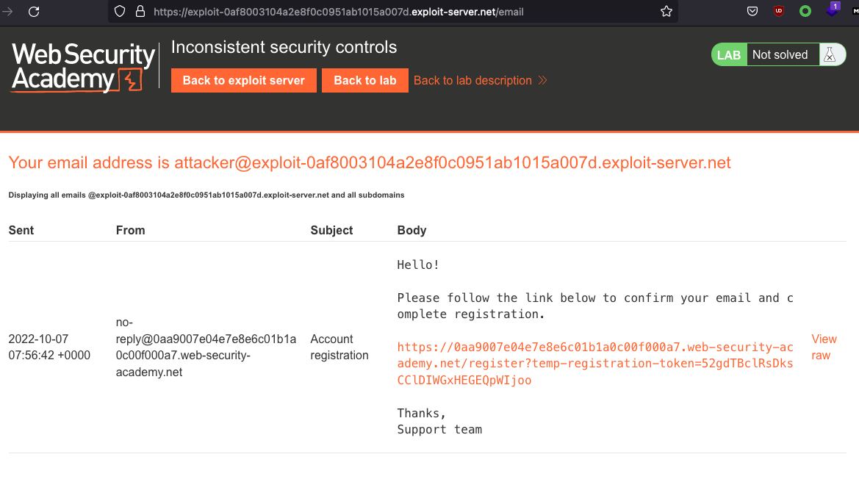Open the tracking protection shield icon
Viewport: 859px width, 504px height.
pos(122,12)
